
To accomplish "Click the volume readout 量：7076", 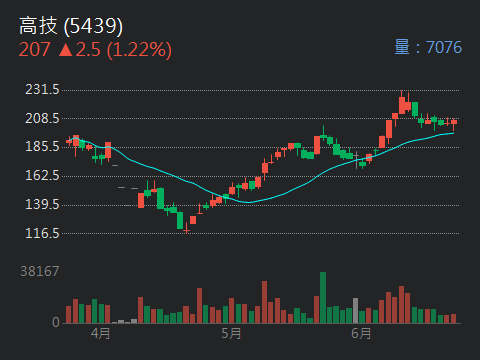I will coord(428,47).
